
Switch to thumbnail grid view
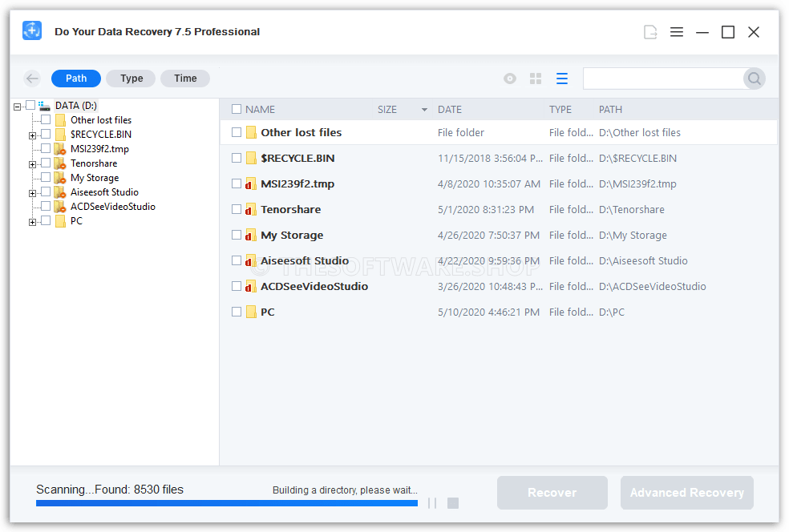(x=536, y=79)
